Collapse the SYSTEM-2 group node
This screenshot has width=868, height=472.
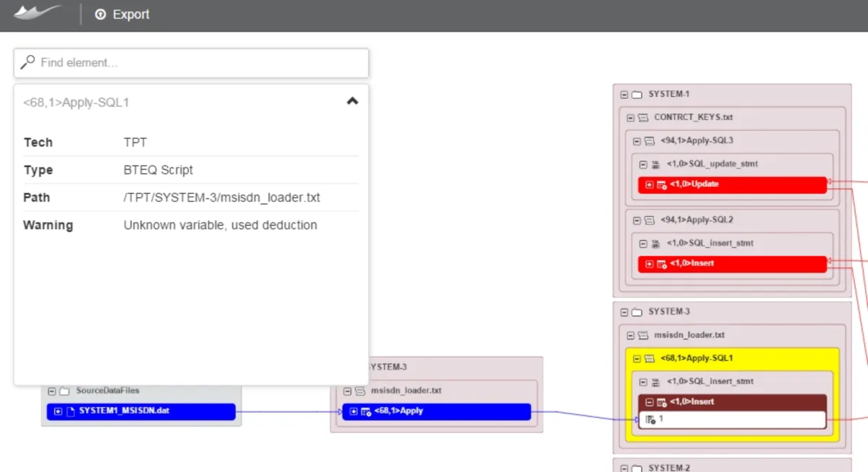pos(624,468)
